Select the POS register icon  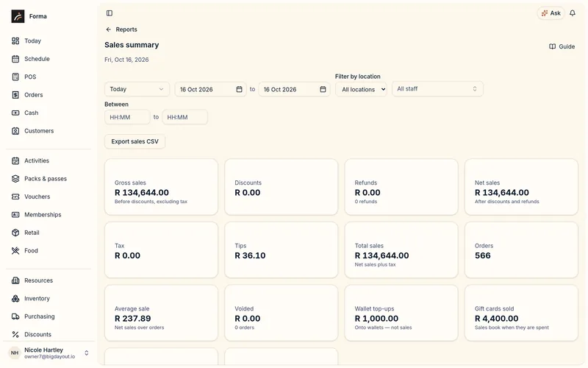click(x=15, y=77)
